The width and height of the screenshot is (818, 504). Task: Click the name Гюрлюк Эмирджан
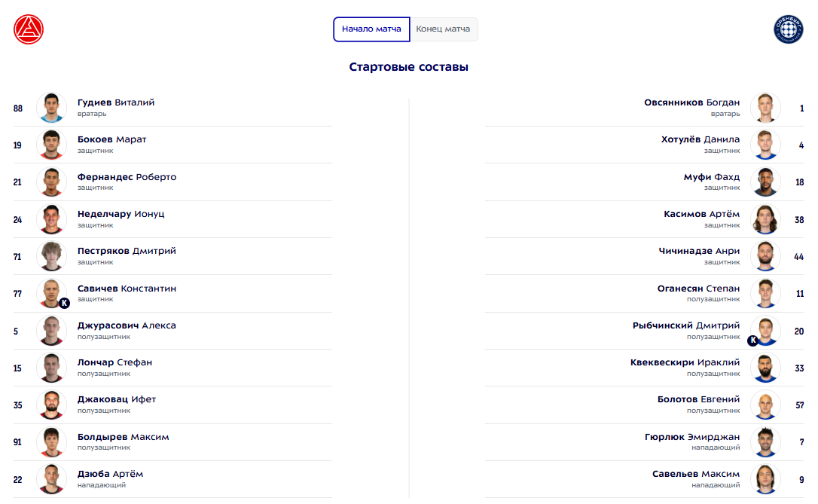tap(692, 437)
